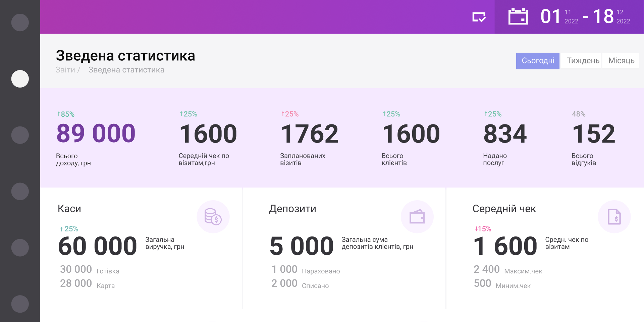Pick the start date 01 in header
Screen dimensions: 644x322
coord(551,16)
